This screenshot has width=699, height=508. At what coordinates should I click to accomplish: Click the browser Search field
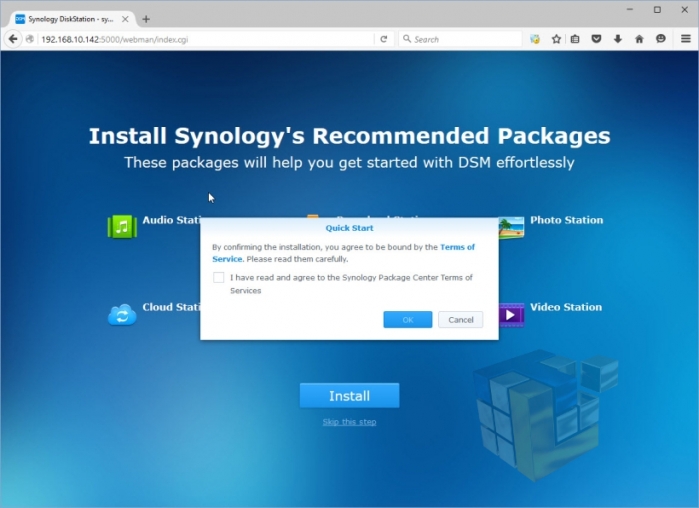[461, 39]
